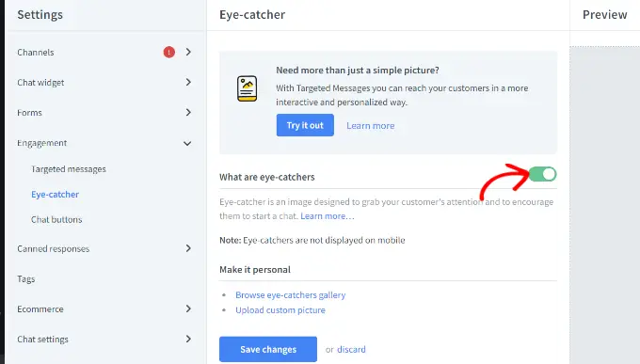The height and width of the screenshot is (364, 640).
Task: Click Learn more beside Try it out
Action: [x=371, y=126]
